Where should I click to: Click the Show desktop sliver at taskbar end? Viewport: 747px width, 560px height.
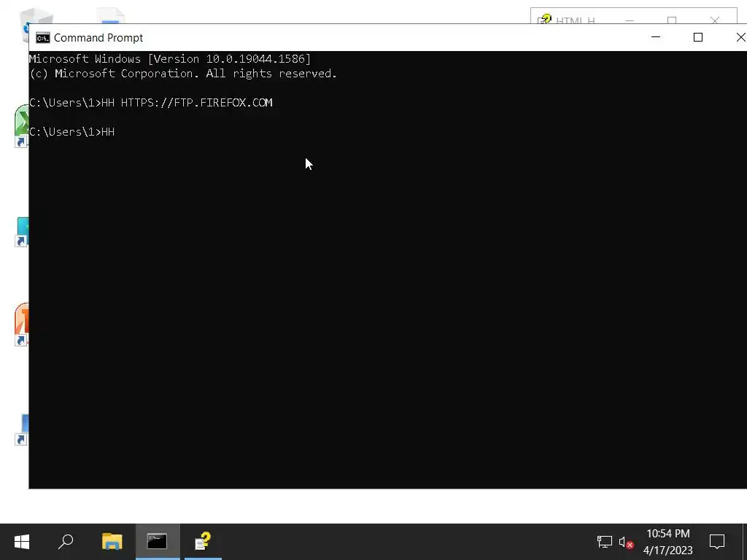click(745, 542)
